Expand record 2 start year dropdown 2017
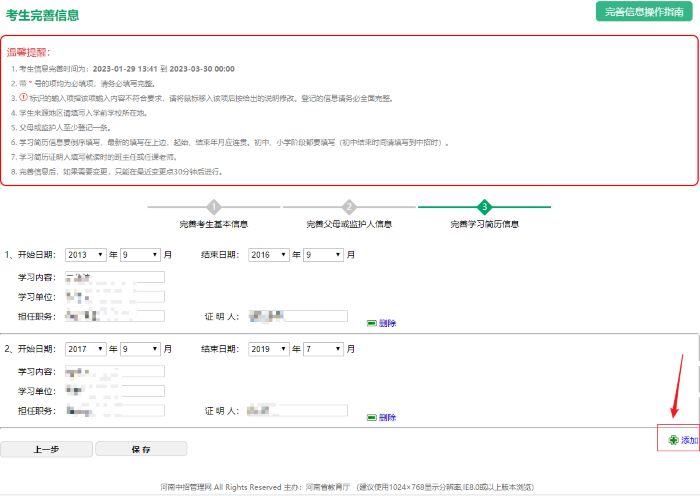This screenshot has height=496, width=700. click(86, 349)
